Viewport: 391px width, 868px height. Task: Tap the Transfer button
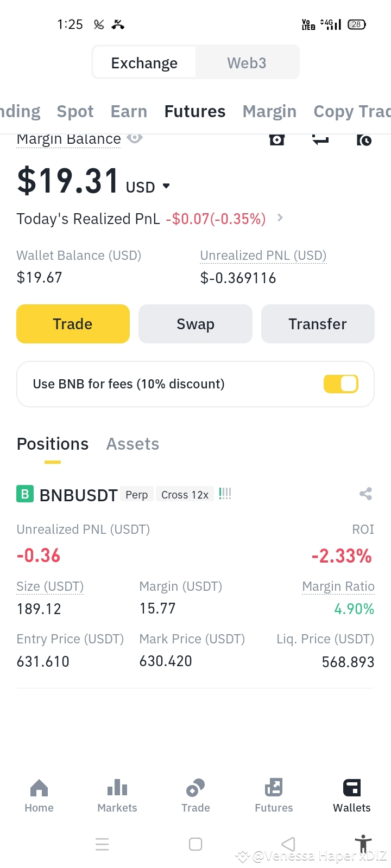click(318, 324)
